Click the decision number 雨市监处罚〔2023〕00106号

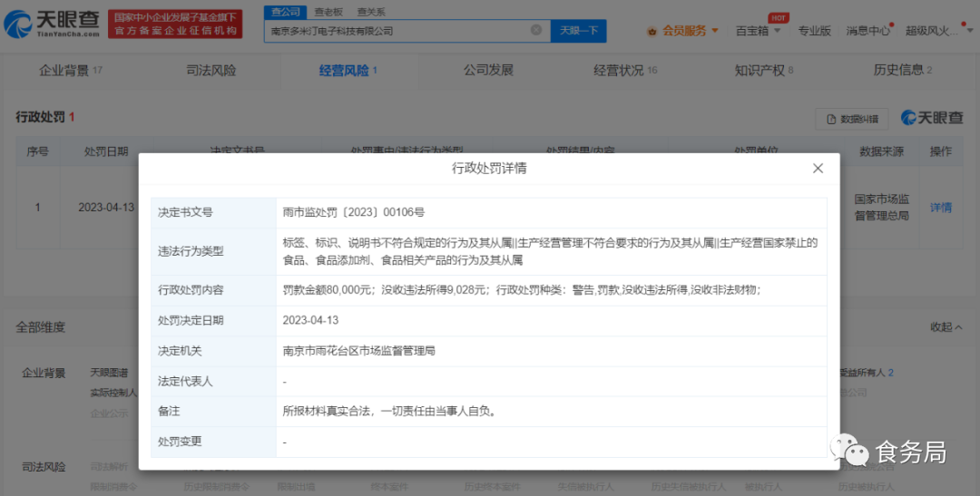pos(354,212)
